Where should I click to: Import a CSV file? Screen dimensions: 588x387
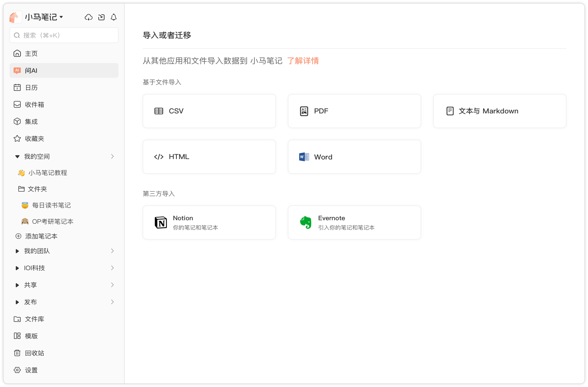pyautogui.click(x=209, y=111)
